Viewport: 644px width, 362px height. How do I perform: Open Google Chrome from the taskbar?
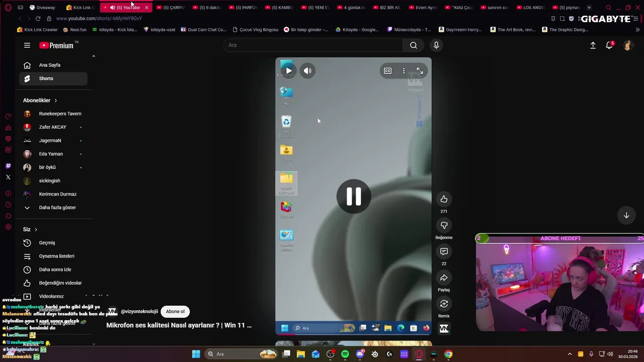pos(448,354)
